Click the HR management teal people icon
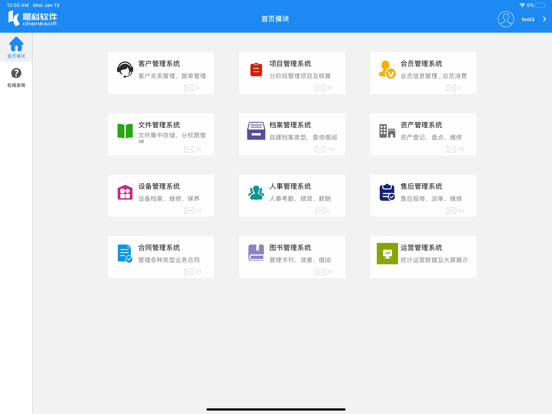Image resolution: width=552 pixels, height=414 pixels. 256,192
